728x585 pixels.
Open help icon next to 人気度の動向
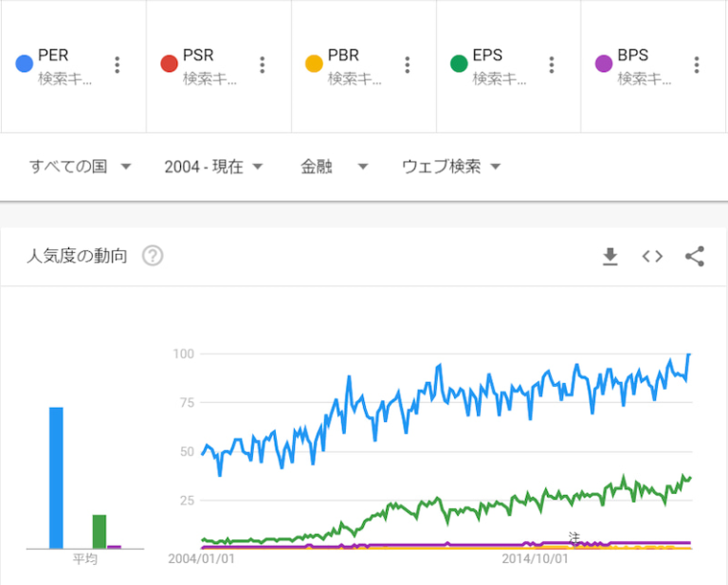tap(152, 256)
